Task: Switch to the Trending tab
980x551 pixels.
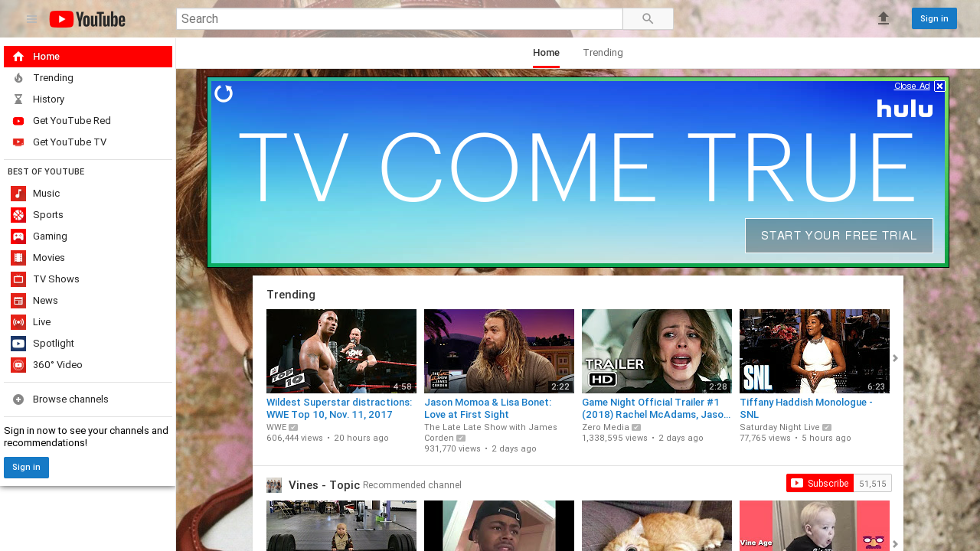Action: (x=603, y=53)
